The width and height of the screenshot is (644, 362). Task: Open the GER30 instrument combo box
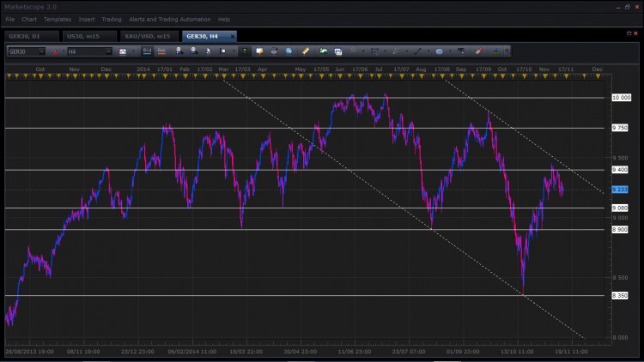[27, 51]
